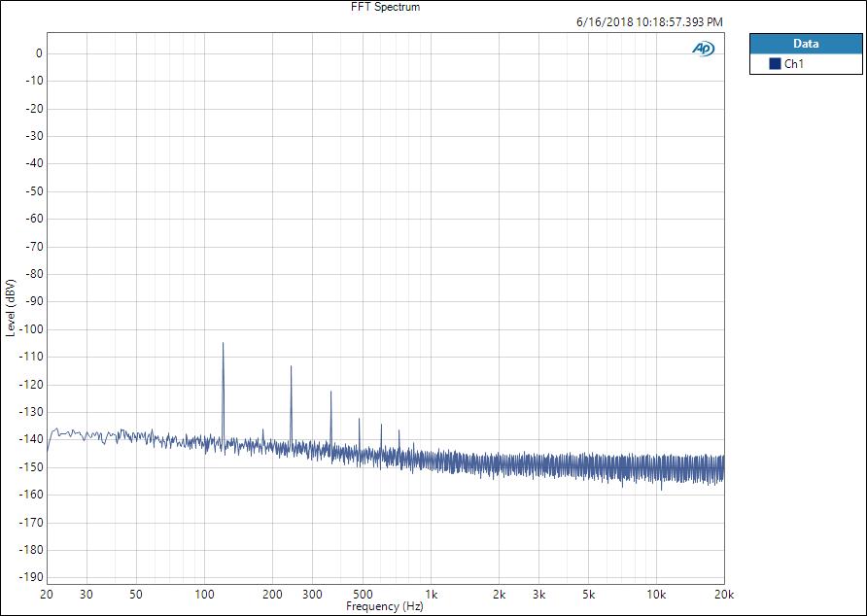This screenshot has height=616, width=867.
Task: Click the 5k frequency axis tick label
Action: [x=589, y=595]
